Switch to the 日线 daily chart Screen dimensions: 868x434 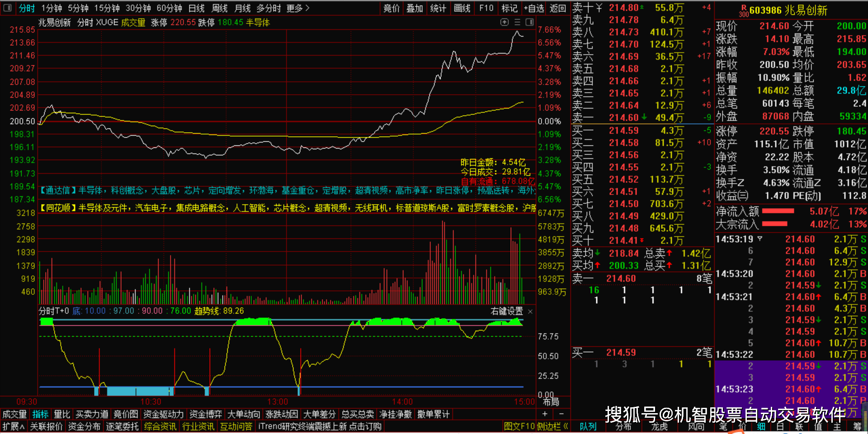197,8
